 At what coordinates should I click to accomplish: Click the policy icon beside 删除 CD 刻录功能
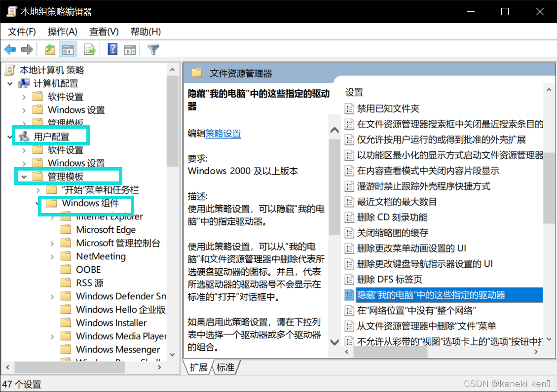click(x=349, y=217)
